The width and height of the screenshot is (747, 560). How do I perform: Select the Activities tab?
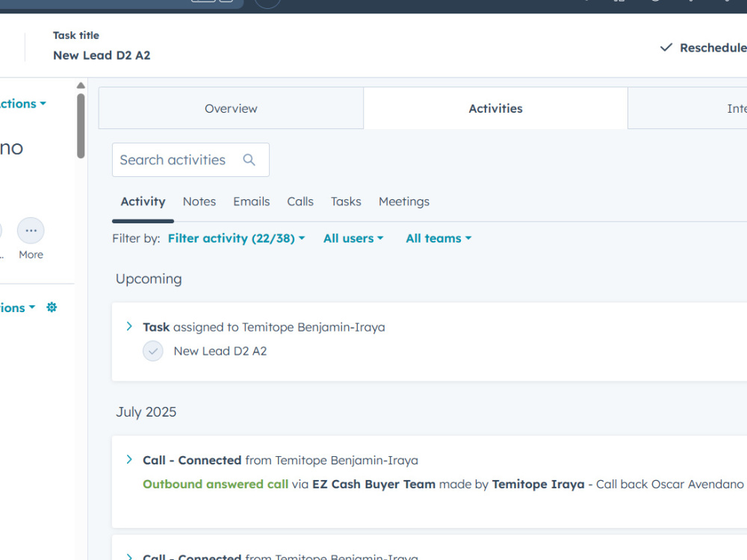(x=495, y=108)
